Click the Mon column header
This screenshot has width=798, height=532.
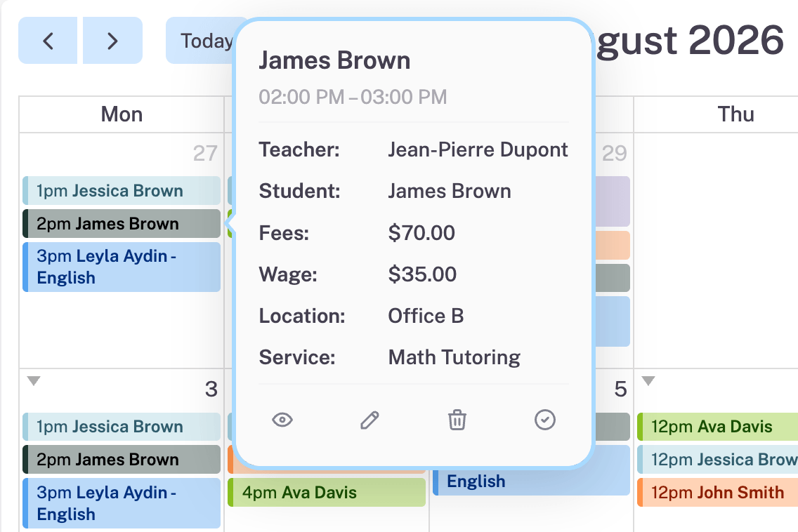pyautogui.click(x=122, y=114)
